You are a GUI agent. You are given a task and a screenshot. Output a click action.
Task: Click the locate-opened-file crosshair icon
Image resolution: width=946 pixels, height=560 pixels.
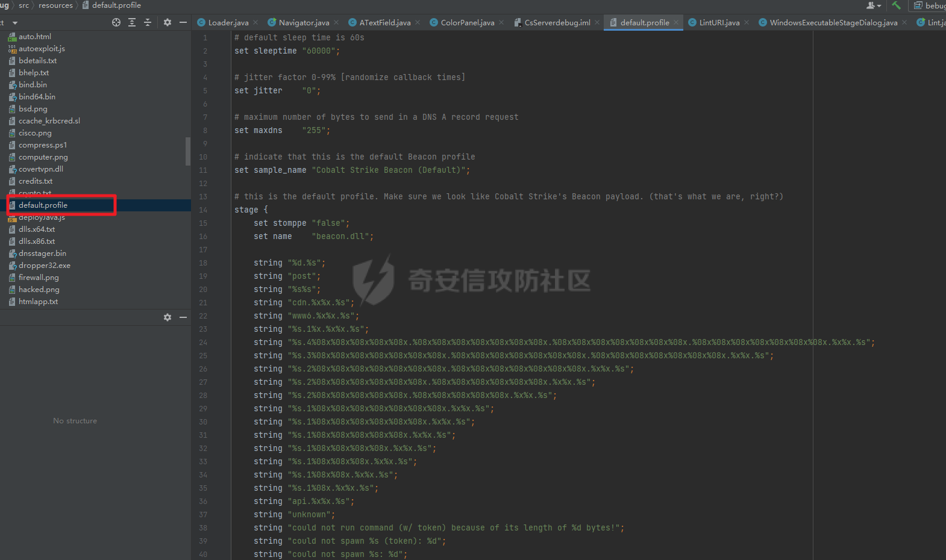click(116, 22)
